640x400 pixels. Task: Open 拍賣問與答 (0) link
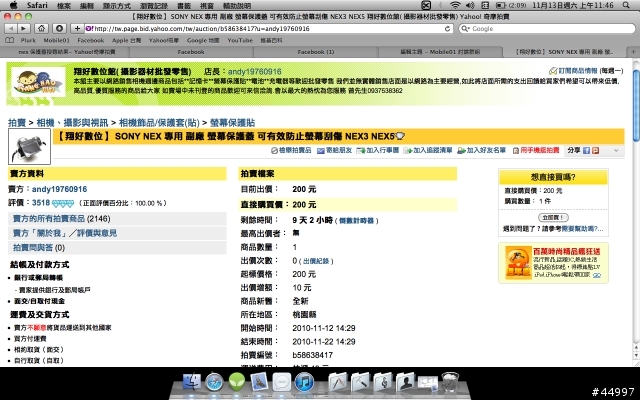tap(33, 247)
